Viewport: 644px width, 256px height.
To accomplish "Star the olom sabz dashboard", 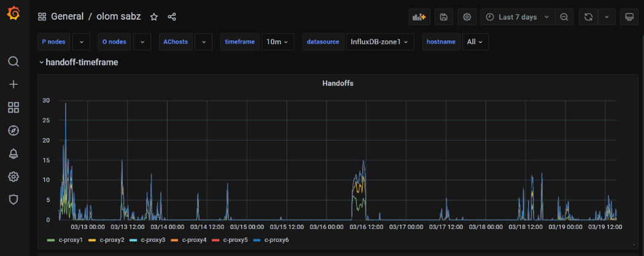I will 154,17.
